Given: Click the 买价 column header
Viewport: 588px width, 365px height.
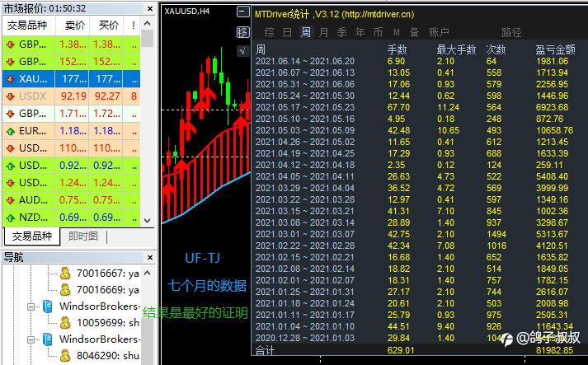Looking at the screenshot, I should click(106, 25).
